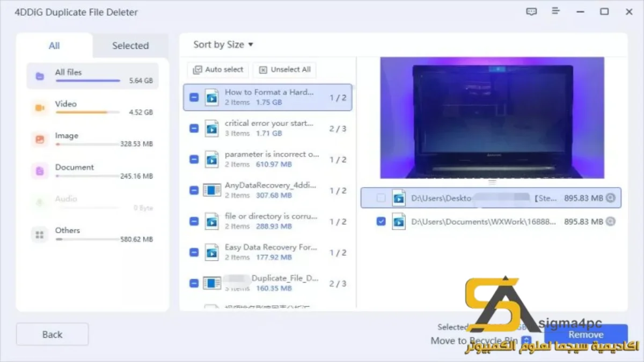Click the AnyDataRecovery_4ddi application file icon
This screenshot has width=644, height=362.
pyautogui.click(x=212, y=190)
